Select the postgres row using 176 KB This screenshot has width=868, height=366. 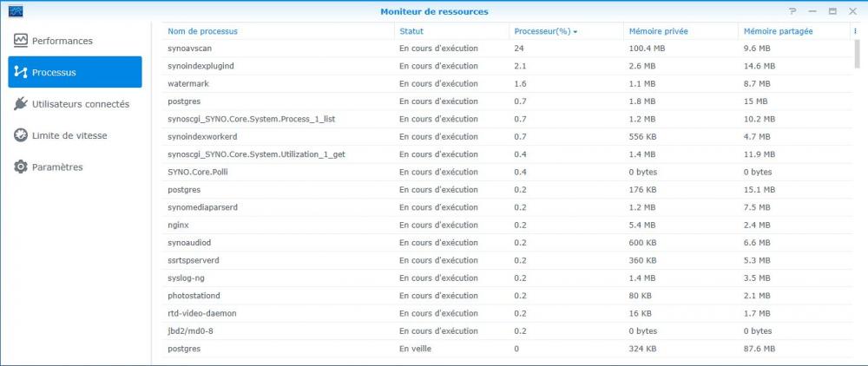click(507, 190)
